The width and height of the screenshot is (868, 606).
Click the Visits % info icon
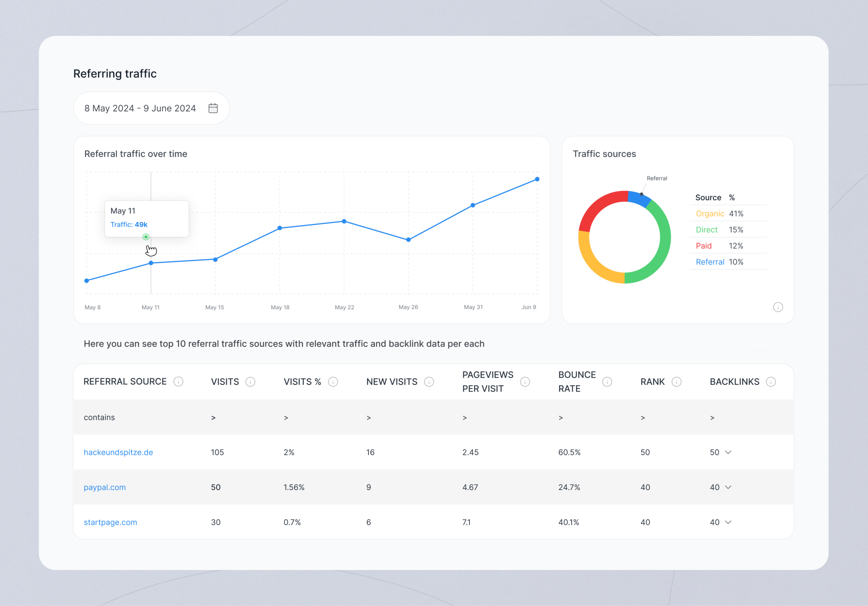pyautogui.click(x=333, y=381)
